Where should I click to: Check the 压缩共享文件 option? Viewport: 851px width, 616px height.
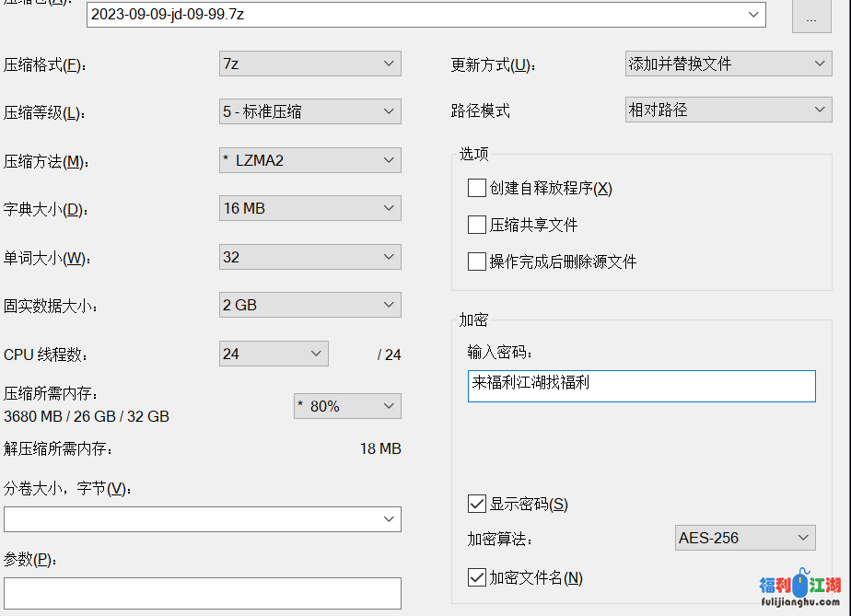(477, 225)
